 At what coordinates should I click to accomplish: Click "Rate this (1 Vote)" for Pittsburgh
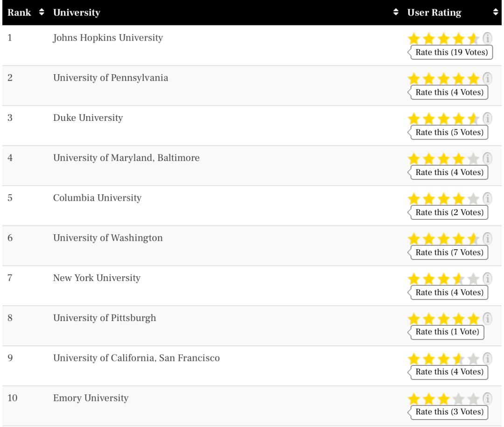(x=447, y=332)
